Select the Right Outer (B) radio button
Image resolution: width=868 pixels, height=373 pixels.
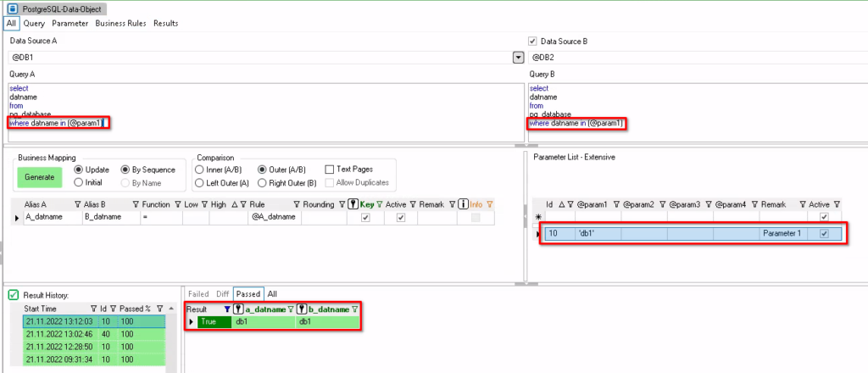(263, 182)
